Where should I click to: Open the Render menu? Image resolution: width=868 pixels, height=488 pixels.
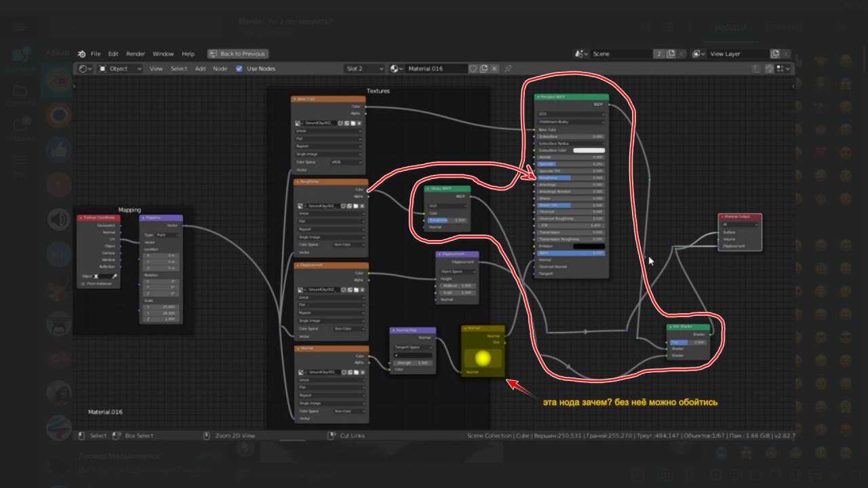click(136, 54)
